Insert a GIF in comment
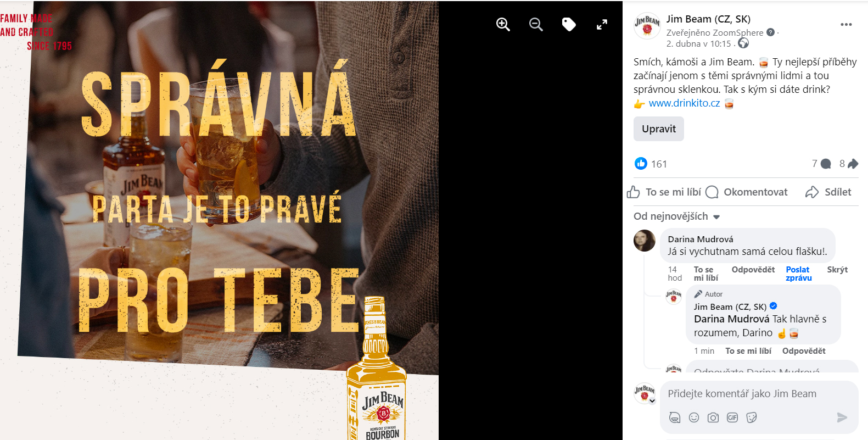This screenshot has height=440, width=868. click(x=732, y=418)
